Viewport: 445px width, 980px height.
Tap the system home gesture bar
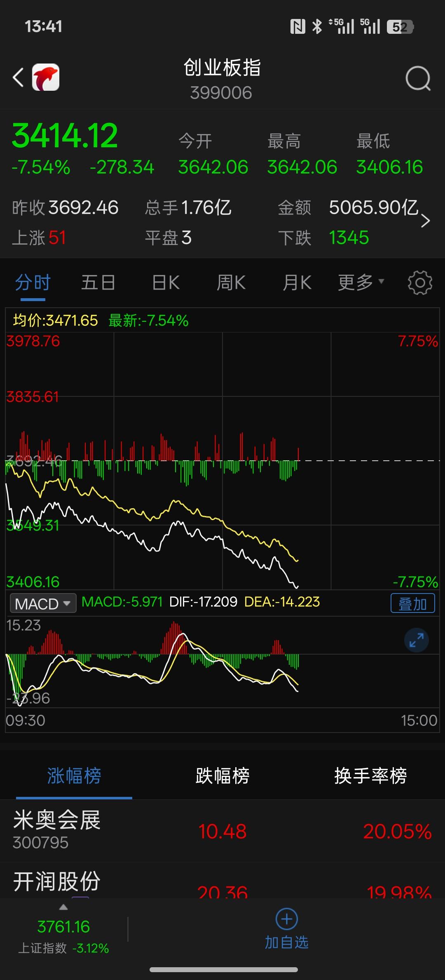point(224,969)
